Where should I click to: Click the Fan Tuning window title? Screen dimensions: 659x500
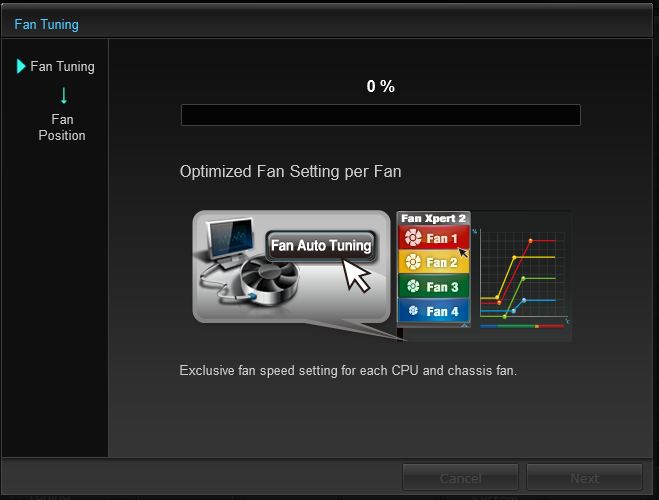(x=46, y=24)
